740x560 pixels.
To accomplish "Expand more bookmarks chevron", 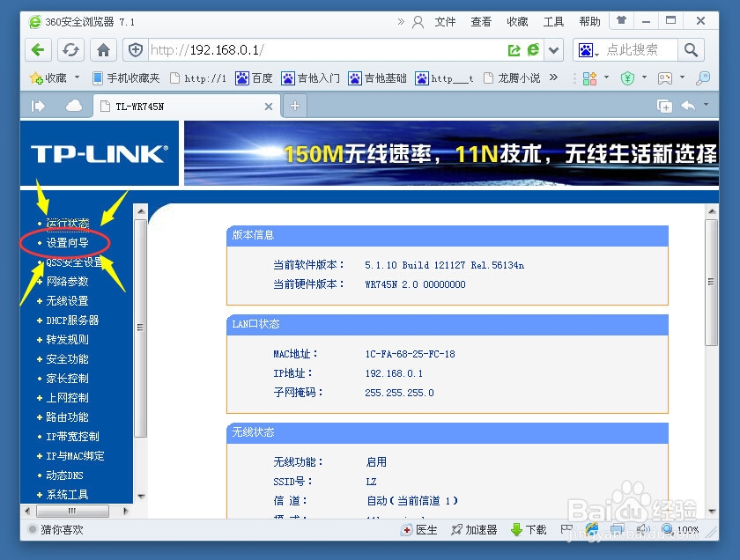I will [x=553, y=77].
